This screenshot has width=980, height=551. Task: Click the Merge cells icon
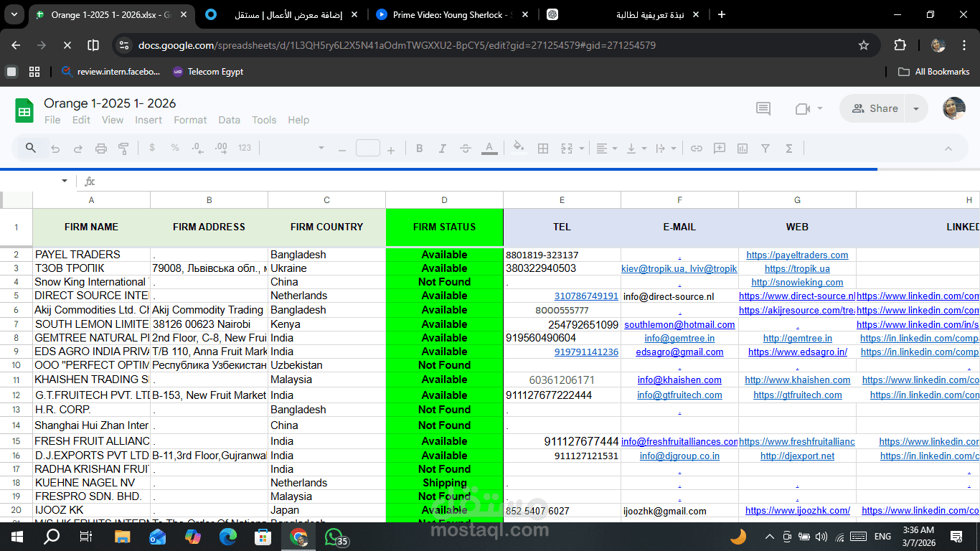[566, 149]
